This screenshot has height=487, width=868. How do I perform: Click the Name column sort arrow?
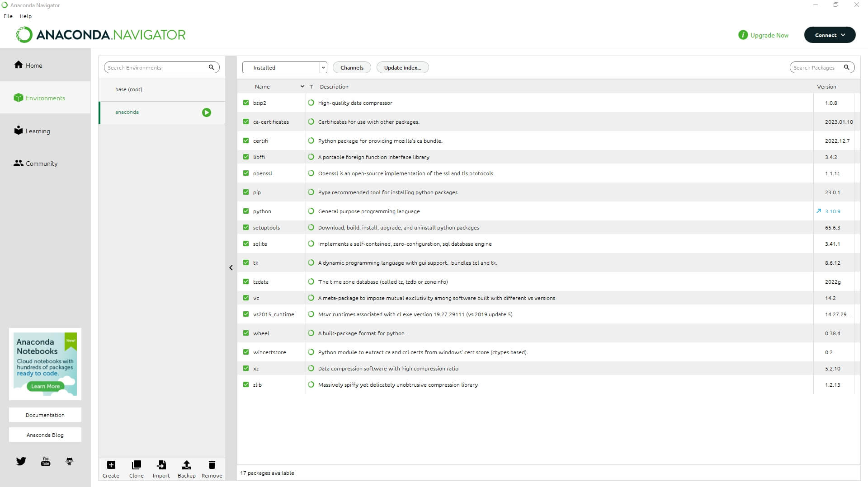click(x=302, y=86)
